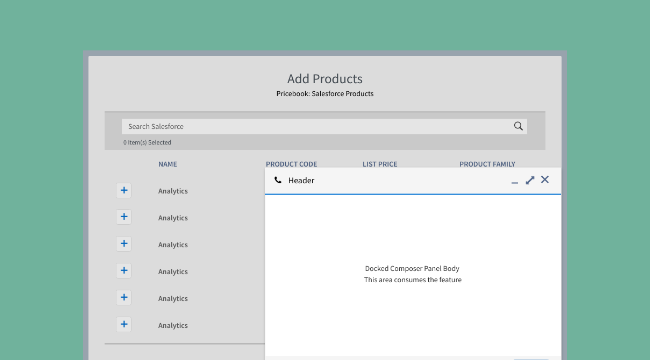Add the first Analytics product via plus

pyautogui.click(x=124, y=190)
